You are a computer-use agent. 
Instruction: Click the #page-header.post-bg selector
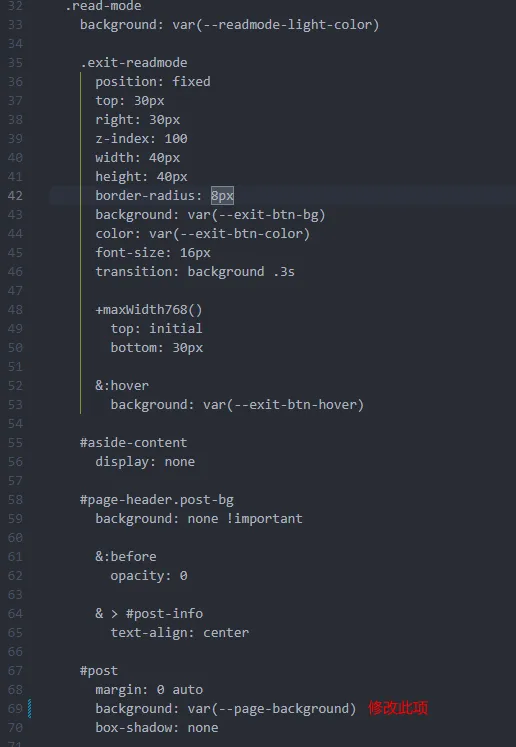tap(157, 500)
